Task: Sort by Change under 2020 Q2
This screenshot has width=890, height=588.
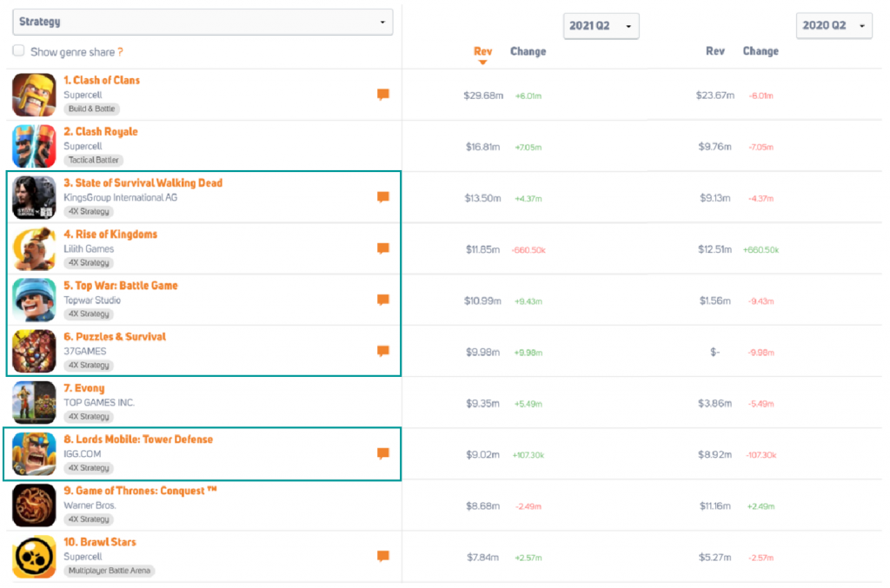Action: pos(760,51)
